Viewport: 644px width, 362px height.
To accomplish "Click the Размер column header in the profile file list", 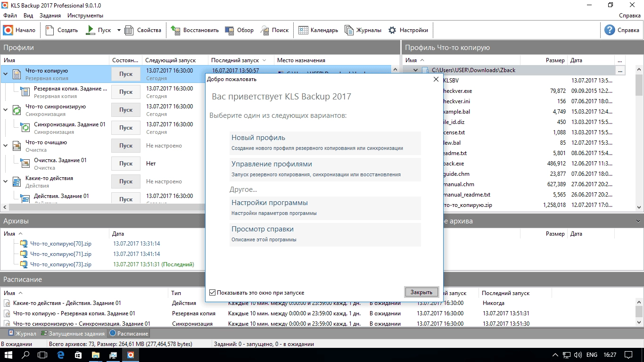I will (x=544, y=60).
